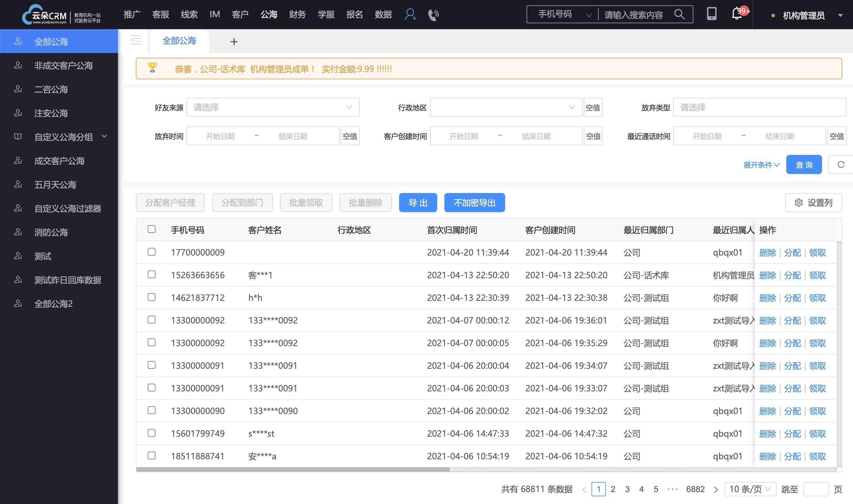Click the search magnifier icon in search bar
Screen dimensions: 853x504
[685, 15]
